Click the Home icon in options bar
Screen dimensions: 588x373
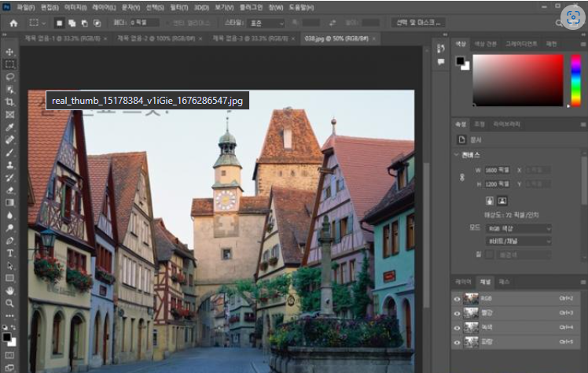pyautogui.click(x=13, y=24)
